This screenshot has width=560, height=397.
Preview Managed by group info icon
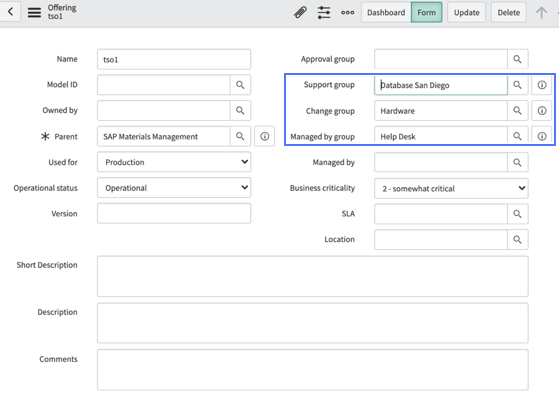(542, 136)
